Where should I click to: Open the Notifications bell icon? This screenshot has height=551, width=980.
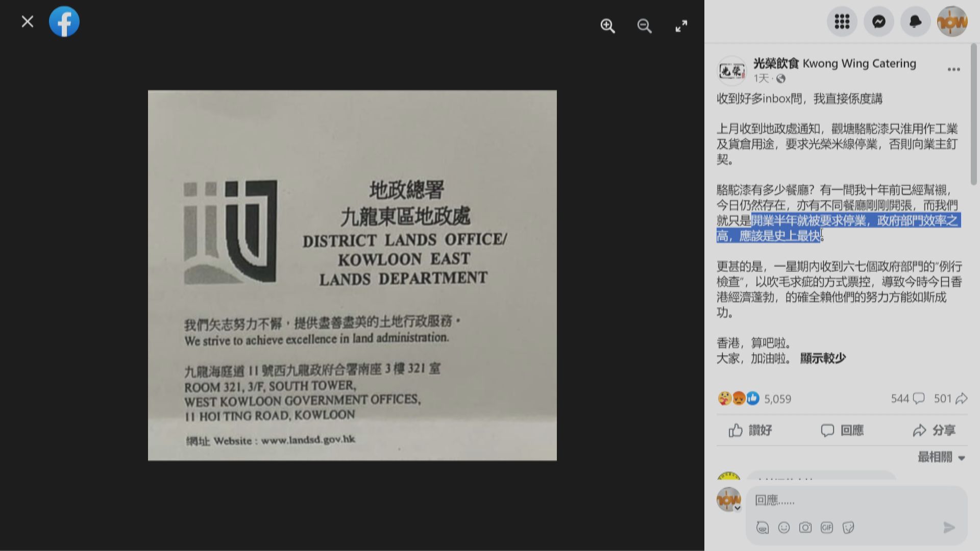(x=915, y=21)
